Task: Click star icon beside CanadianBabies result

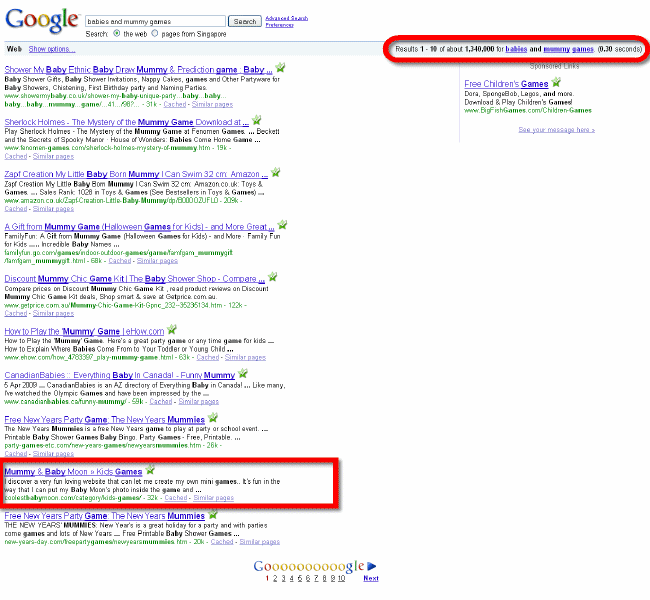Action: pos(243,374)
